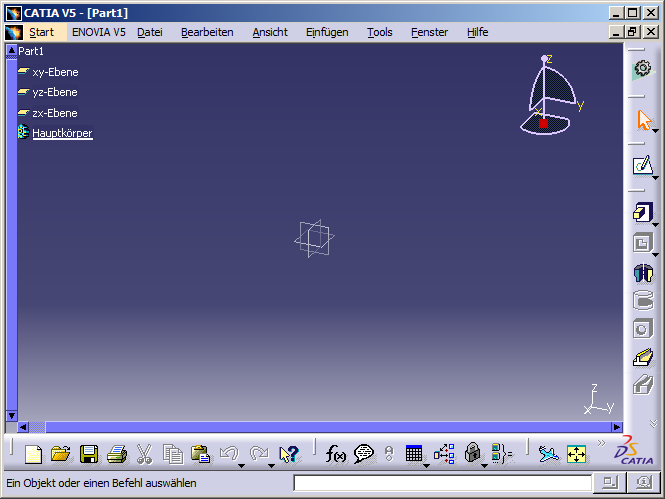Show more bottom toolbar items chevron

point(601,443)
